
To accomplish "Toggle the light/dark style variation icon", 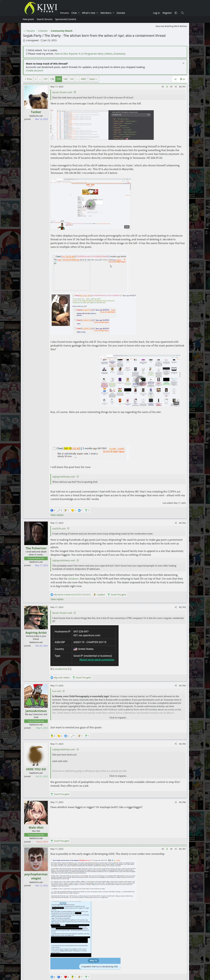I will coord(176,13).
